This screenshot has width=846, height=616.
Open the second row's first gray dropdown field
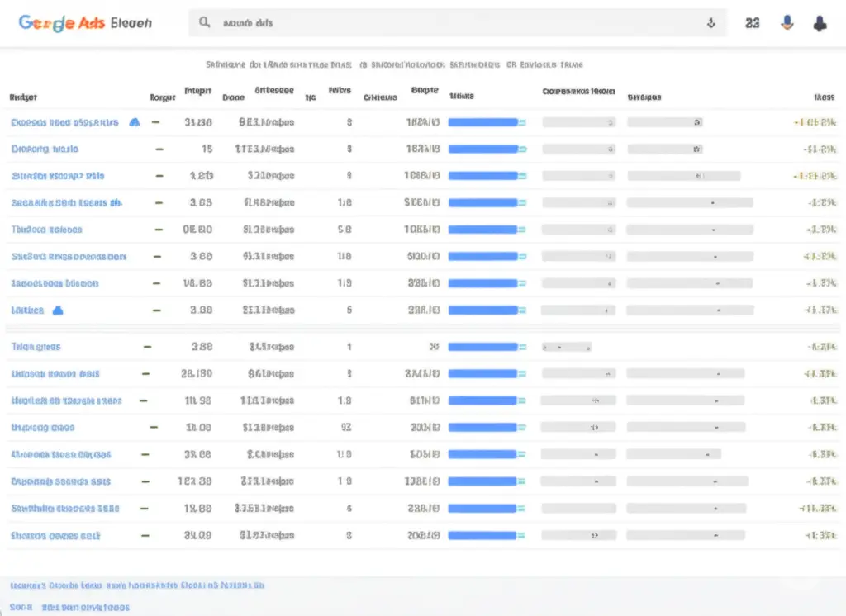tap(578, 149)
